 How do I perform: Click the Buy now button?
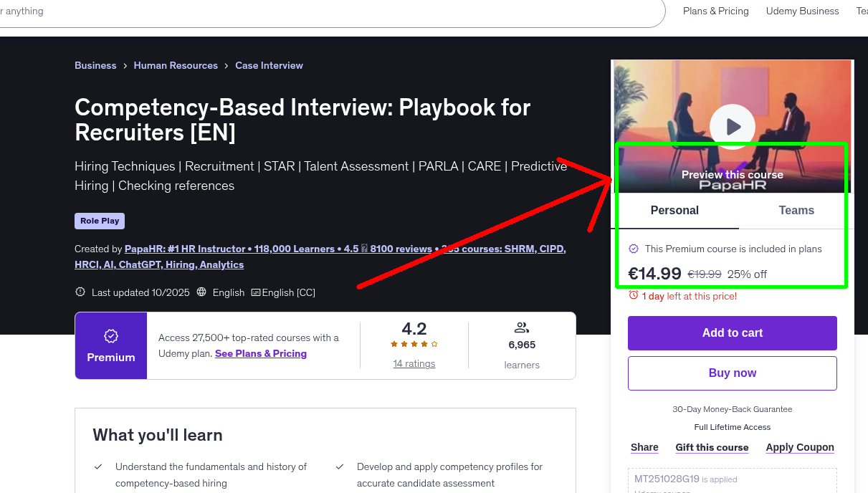click(732, 373)
